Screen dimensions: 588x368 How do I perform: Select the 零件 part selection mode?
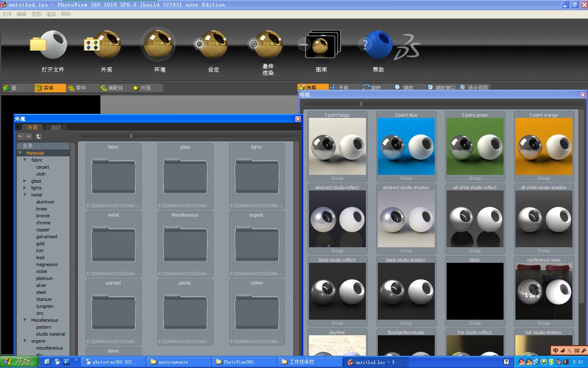[x=82, y=88]
